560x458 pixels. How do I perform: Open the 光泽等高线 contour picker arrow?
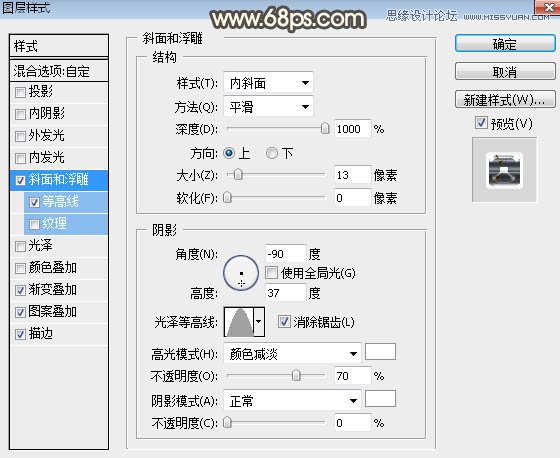(259, 322)
